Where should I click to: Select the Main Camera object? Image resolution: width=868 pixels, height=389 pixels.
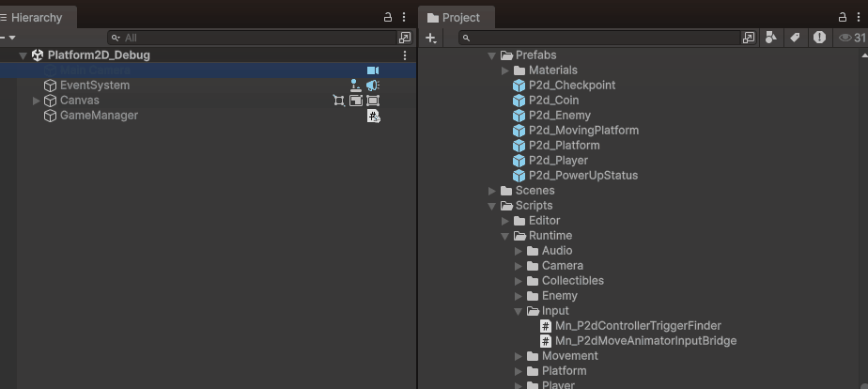pyautogui.click(x=95, y=70)
